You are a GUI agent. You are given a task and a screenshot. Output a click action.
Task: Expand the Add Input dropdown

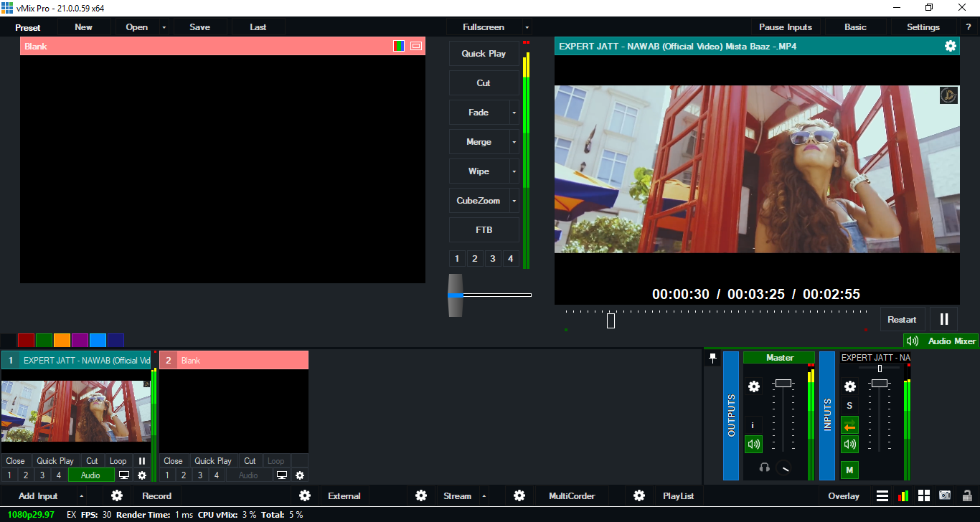click(81, 495)
